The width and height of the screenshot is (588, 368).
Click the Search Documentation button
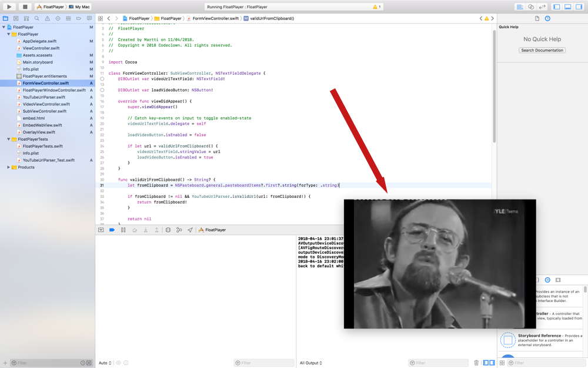point(542,49)
